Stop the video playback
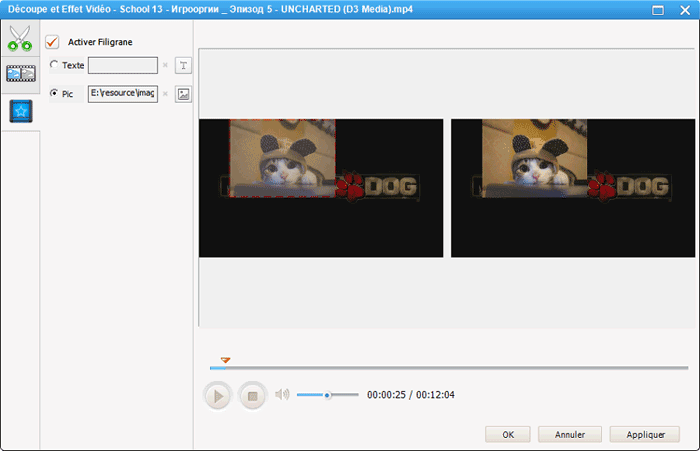Image resolution: width=700 pixels, height=451 pixels. pos(252,396)
